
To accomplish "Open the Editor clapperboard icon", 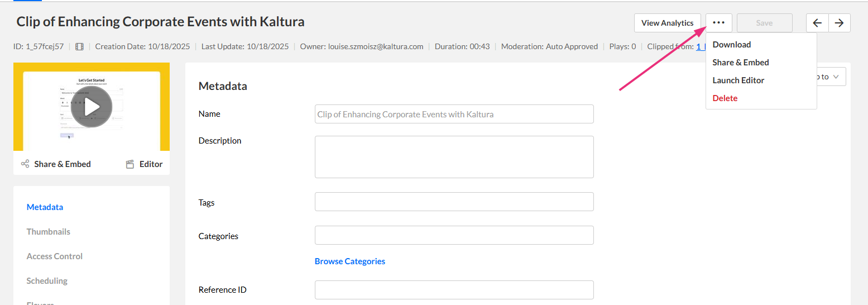I will 130,164.
